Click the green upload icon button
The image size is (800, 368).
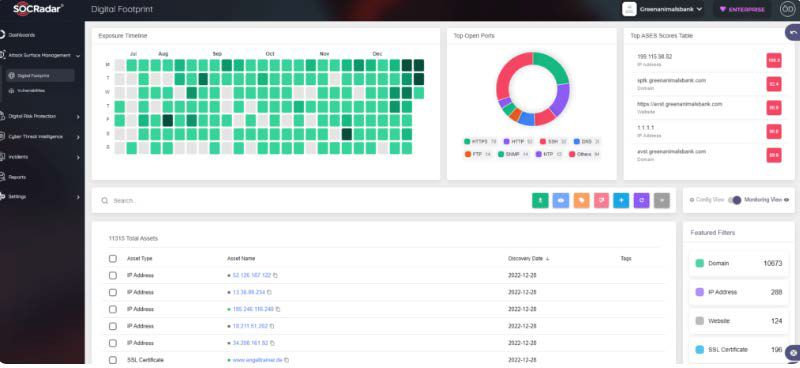(x=540, y=201)
